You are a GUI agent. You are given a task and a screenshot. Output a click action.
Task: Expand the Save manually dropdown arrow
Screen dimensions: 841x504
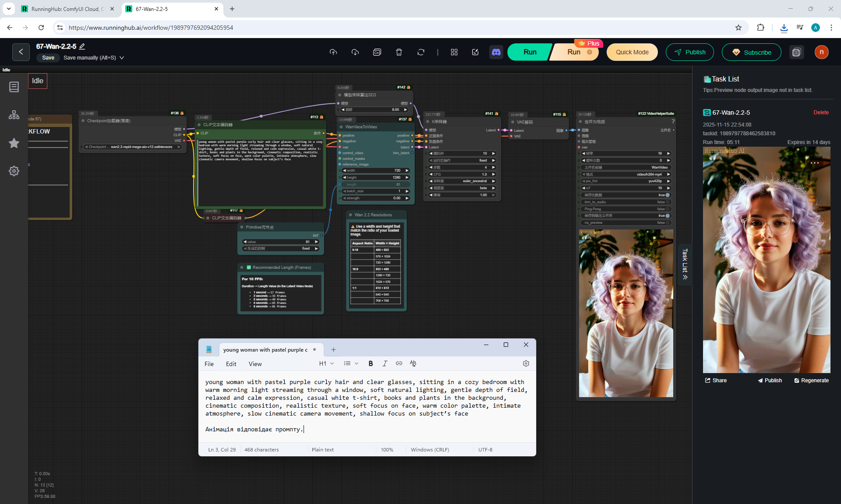click(122, 58)
